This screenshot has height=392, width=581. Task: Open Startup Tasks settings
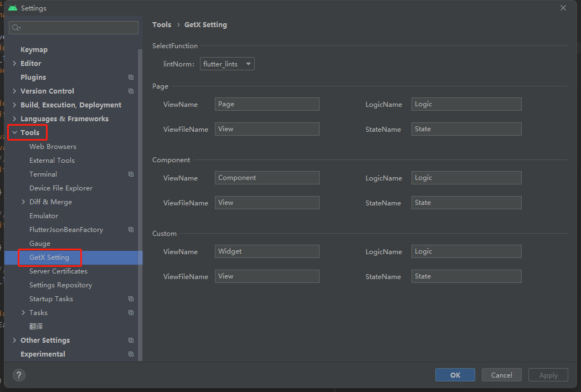(x=51, y=298)
